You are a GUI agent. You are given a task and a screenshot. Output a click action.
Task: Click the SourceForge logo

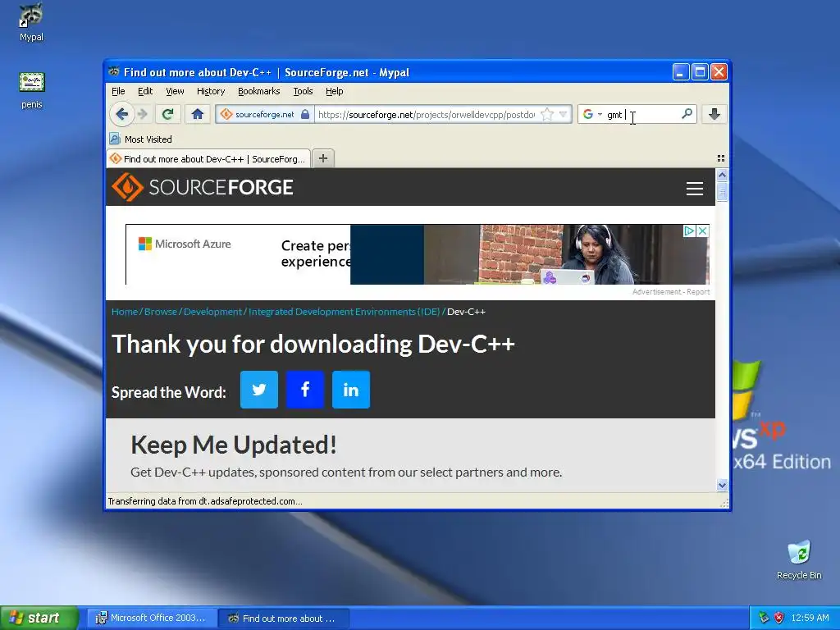pyautogui.click(x=203, y=187)
